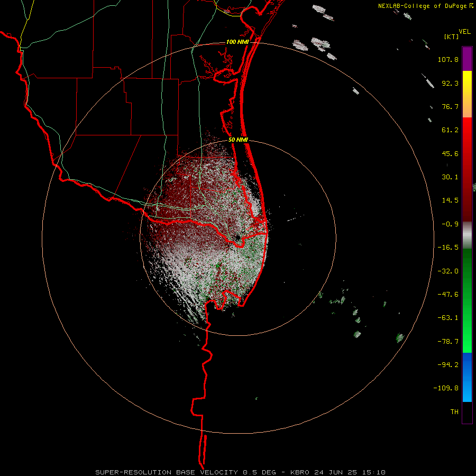The width and height of the screenshot is (476, 476).
Task: Click the 100 NMI range ring label
Action: [x=237, y=42]
